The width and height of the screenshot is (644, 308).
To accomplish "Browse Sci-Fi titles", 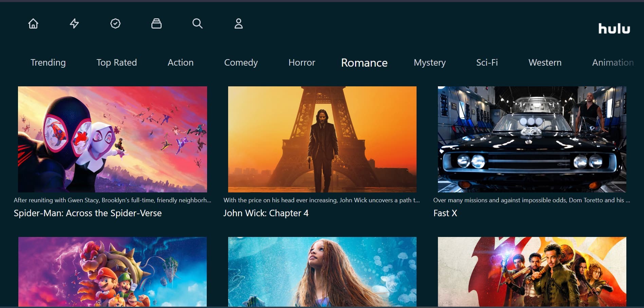I will [x=487, y=63].
